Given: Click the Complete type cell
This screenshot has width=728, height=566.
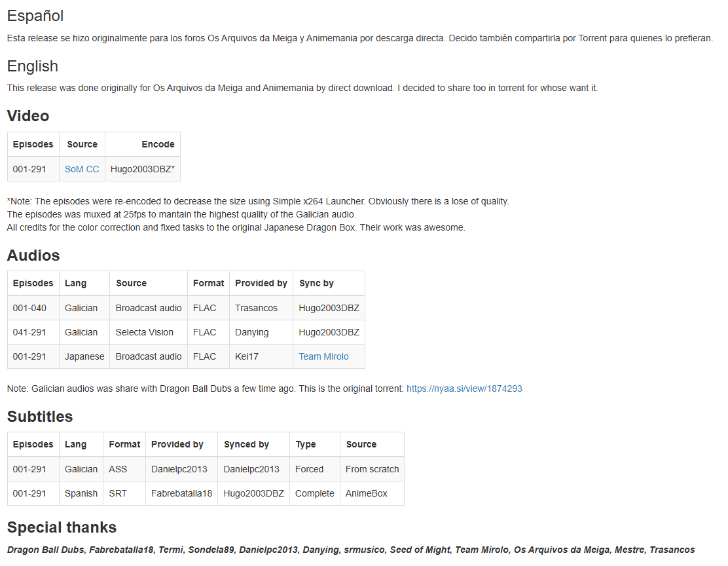Looking at the screenshot, I should [x=315, y=493].
